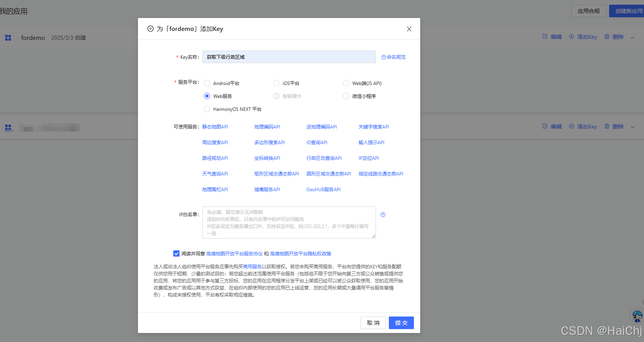
Task: Open the 坐标转换API link
Action: click(267, 158)
